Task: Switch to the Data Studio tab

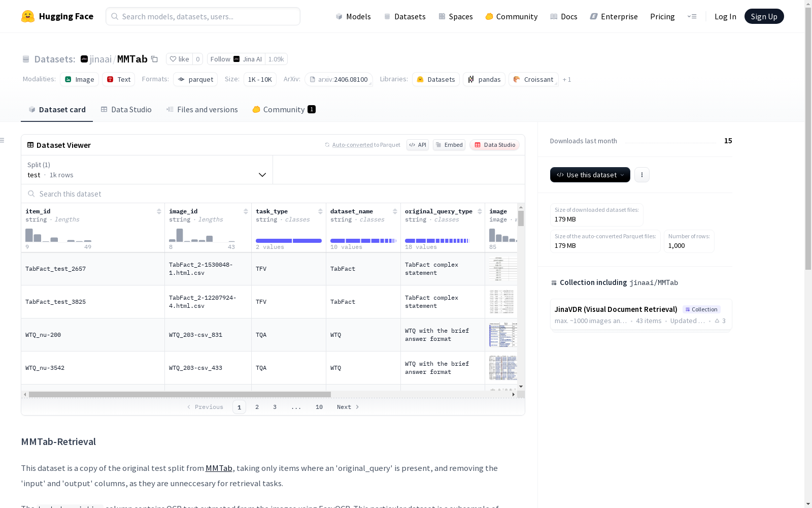Action: click(x=126, y=110)
